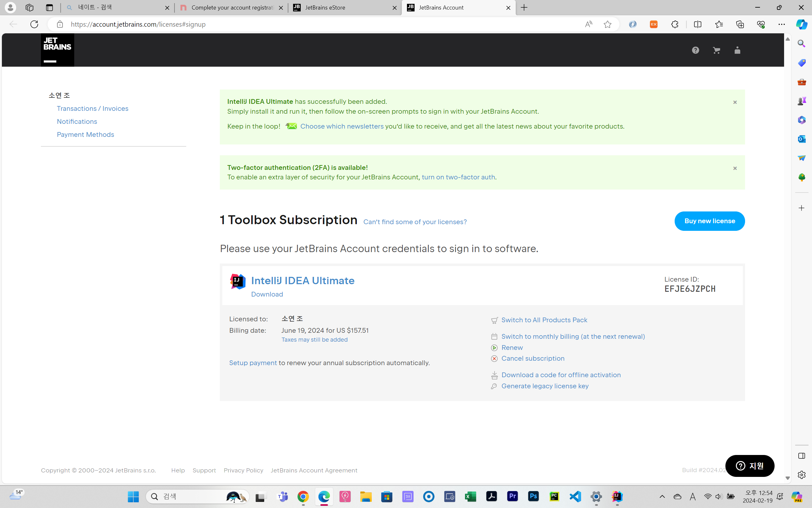Open the Notifications settings link
Image resolution: width=812 pixels, height=508 pixels.
click(x=77, y=122)
